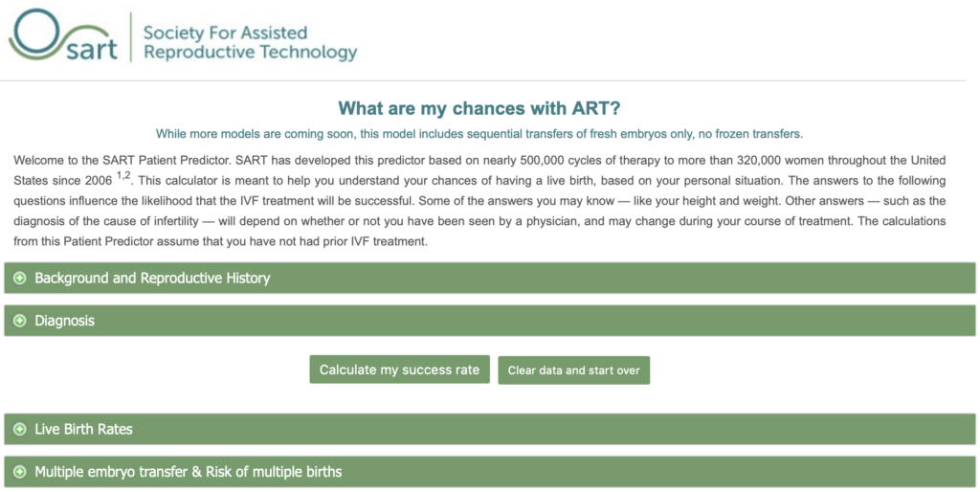This screenshot has height=492, width=980.
Task: Open the Live Birth Rates panel
Action: click(x=489, y=429)
